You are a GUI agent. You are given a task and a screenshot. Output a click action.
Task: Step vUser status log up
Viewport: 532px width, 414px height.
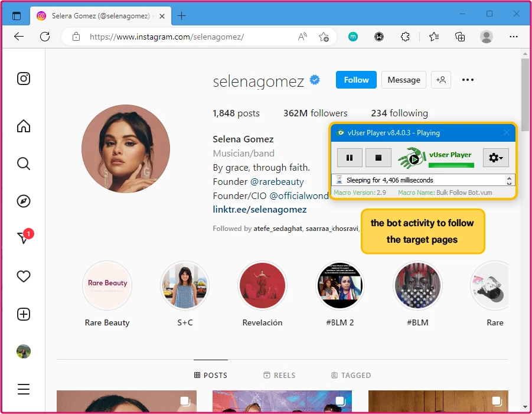tap(509, 178)
